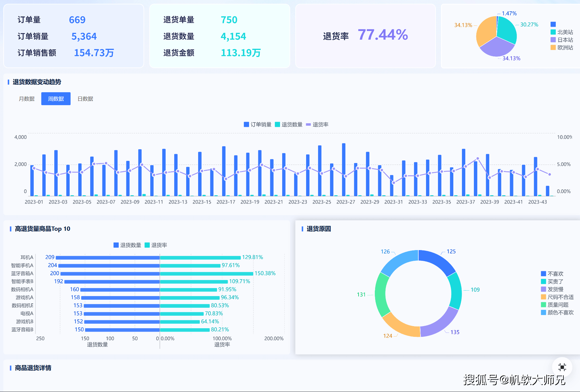
Task: Click 不喜欢 legend icon in 退货原因
Action: tap(544, 274)
